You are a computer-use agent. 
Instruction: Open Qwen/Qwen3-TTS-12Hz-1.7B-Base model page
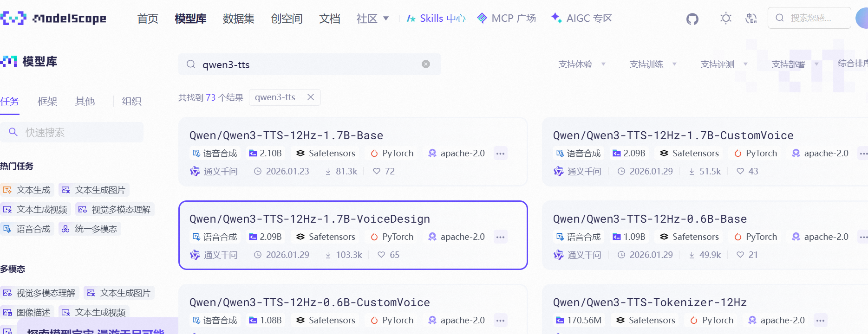click(x=286, y=135)
